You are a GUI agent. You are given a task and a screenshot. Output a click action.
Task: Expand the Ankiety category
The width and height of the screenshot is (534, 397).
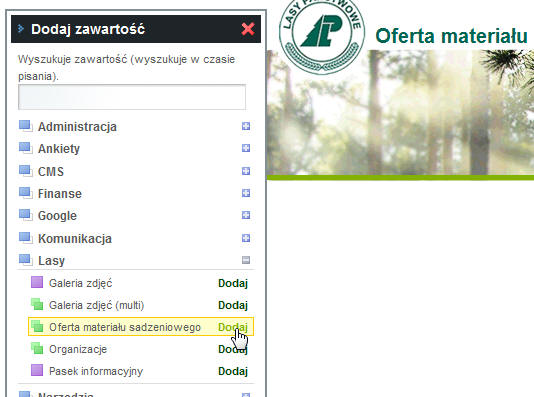click(246, 148)
